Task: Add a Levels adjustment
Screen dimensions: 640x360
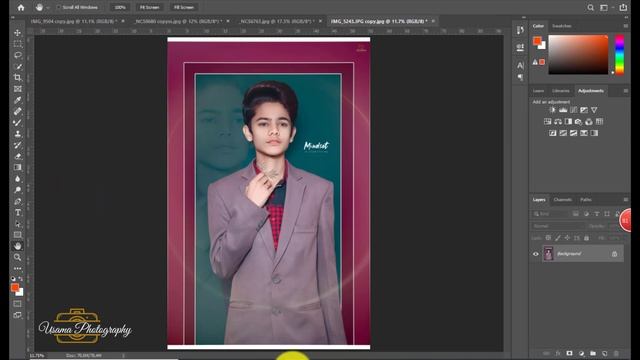Action: (563, 110)
